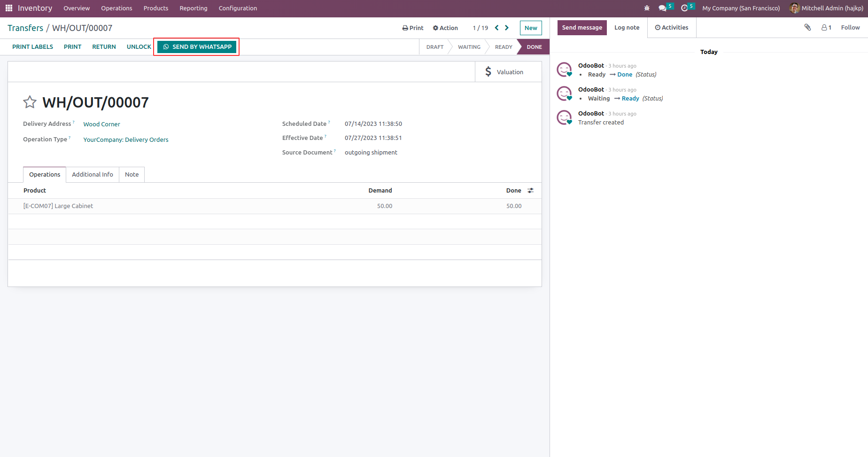
Task: Open the Overview menu
Action: coord(77,8)
